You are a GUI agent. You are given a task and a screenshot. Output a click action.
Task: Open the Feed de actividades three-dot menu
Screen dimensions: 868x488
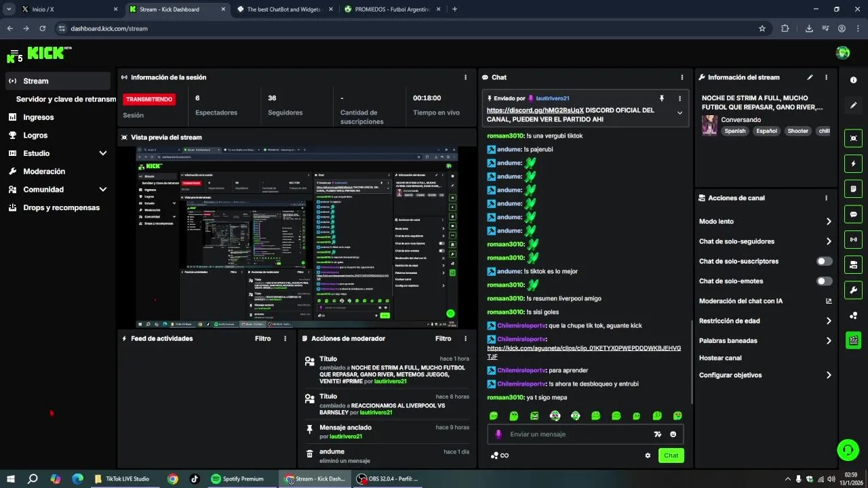[285, 338]
